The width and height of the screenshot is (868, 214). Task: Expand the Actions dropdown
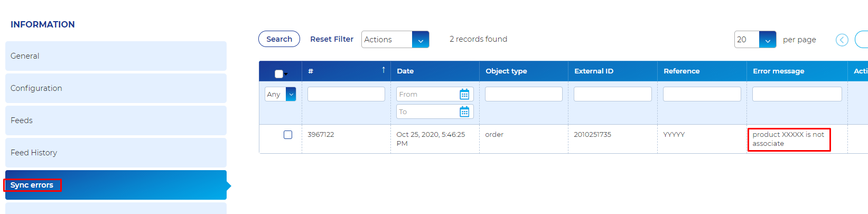point(421,40)
